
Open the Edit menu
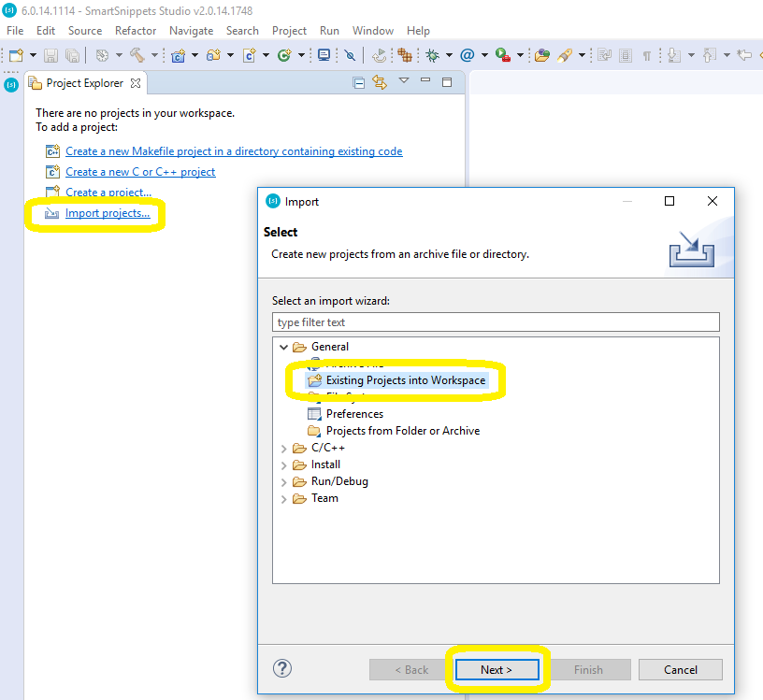[x=46, y=31]
